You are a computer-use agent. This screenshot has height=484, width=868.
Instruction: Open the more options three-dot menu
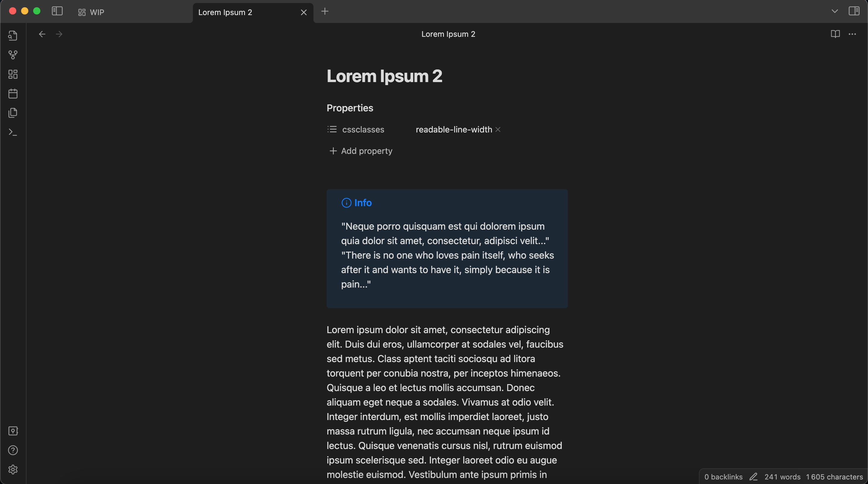click(x=852, y=34)
